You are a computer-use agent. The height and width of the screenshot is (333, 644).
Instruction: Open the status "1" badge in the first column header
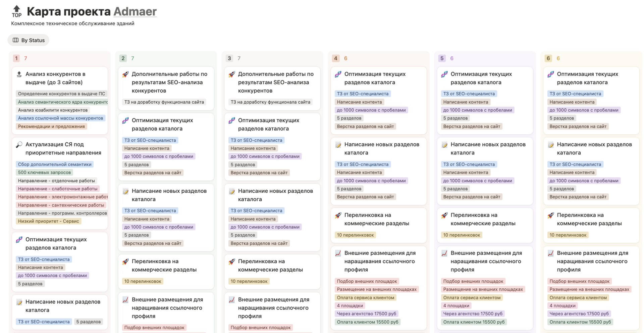click(16, 58)
